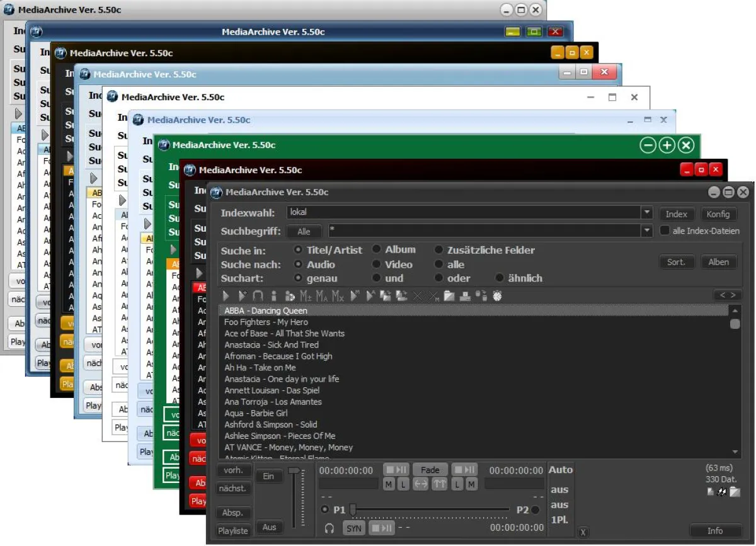
Task: Click the P1/P2 crossfader slider handle
Action: tap(353, 509)
